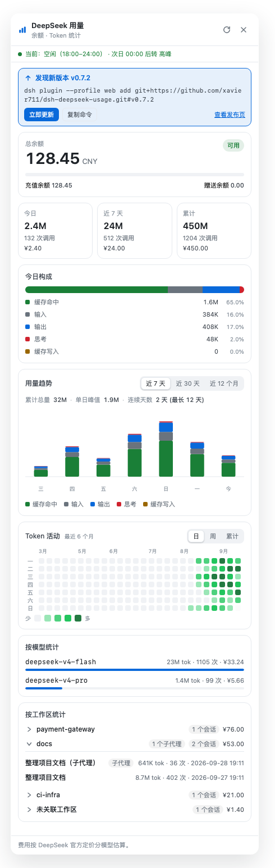This screenshot has height=868, width=275.
Task: Click the 今日构成 stacked composition bar
Action: click(x=135, y=290)
